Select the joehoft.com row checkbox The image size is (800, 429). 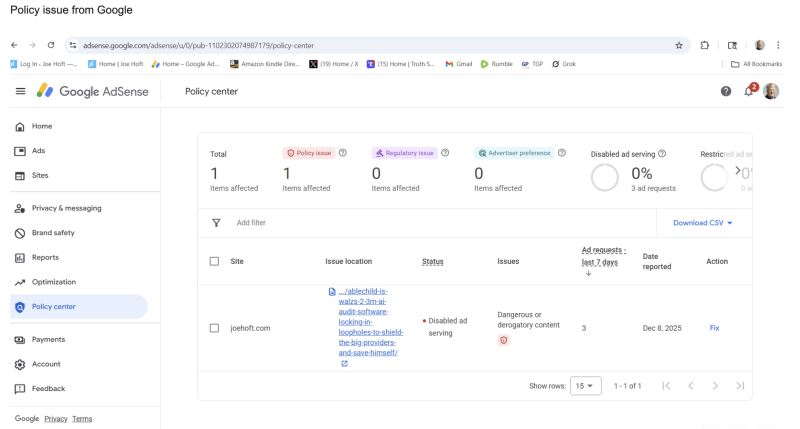[214, 328]
